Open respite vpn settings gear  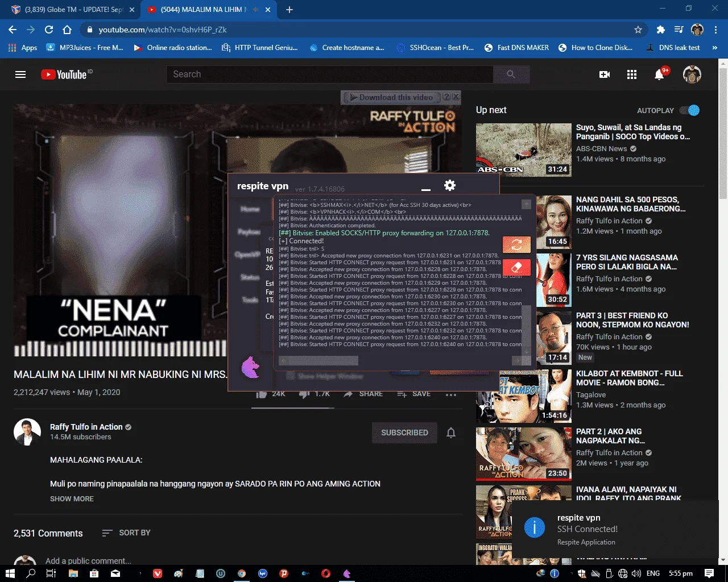pyautogui.click(x=450, y=185)
